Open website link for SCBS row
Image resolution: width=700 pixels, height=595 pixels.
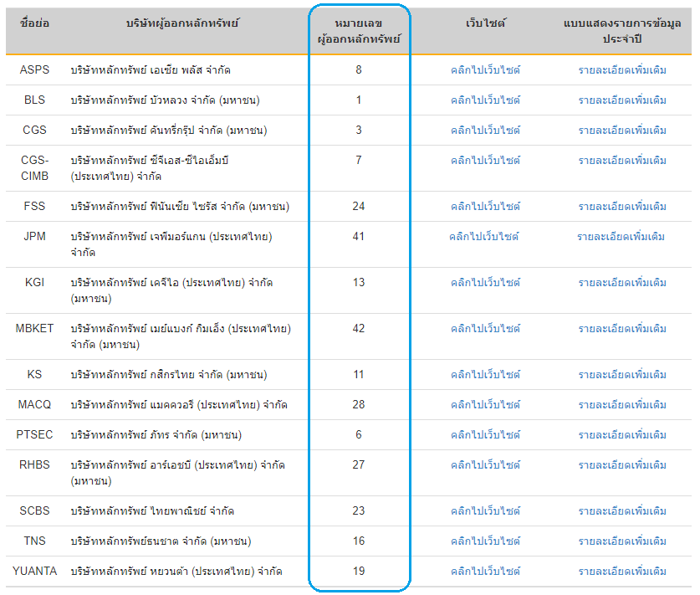tap(485, 511)
